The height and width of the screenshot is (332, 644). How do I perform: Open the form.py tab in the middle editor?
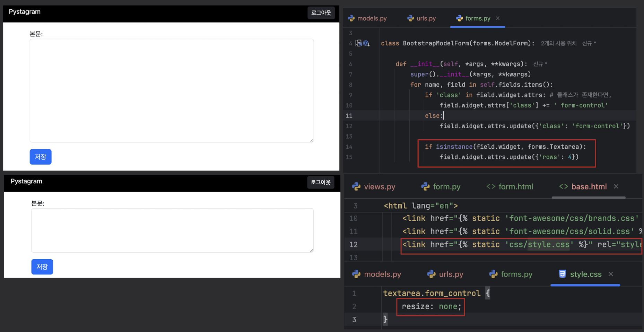pyautogui.click(x=441, y=186)
